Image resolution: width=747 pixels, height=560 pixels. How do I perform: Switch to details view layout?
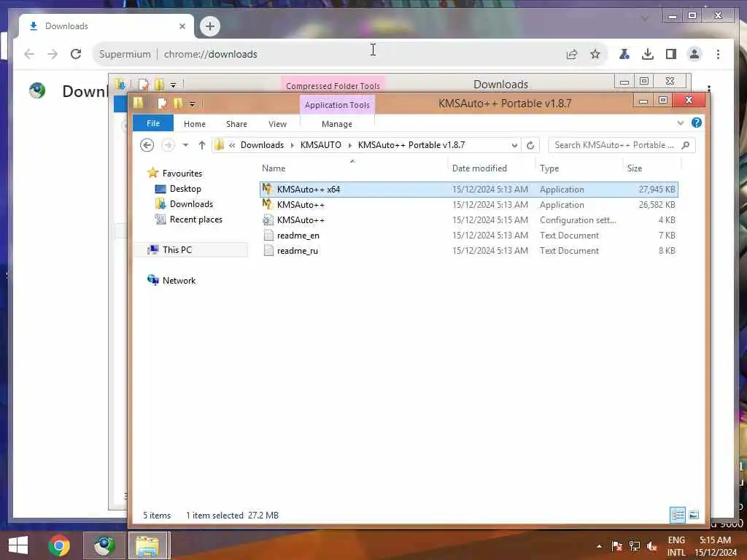678,515
